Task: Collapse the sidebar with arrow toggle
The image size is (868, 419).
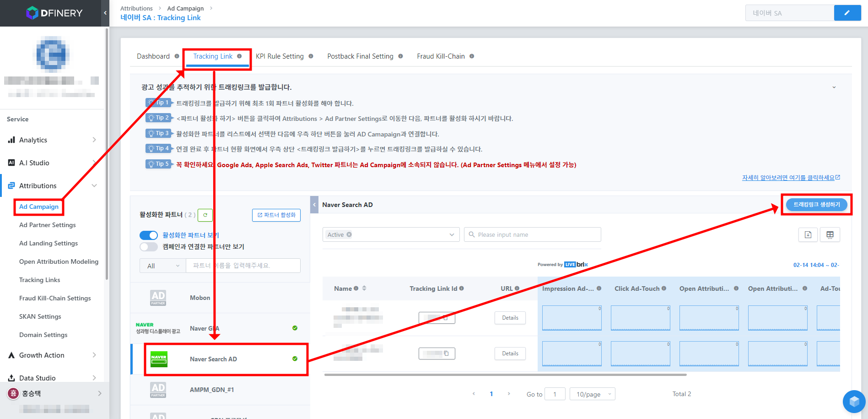Action: 105,13
